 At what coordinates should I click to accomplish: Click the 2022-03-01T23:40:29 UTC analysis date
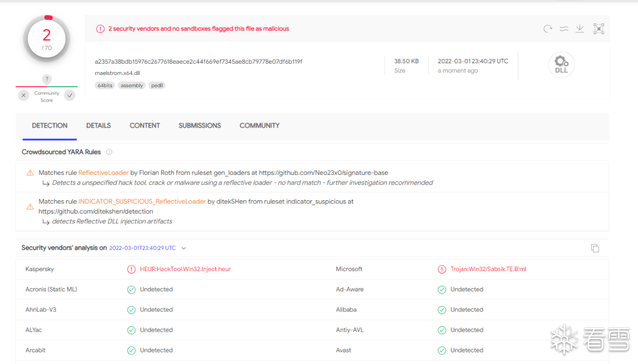click(x=142, y=248)
